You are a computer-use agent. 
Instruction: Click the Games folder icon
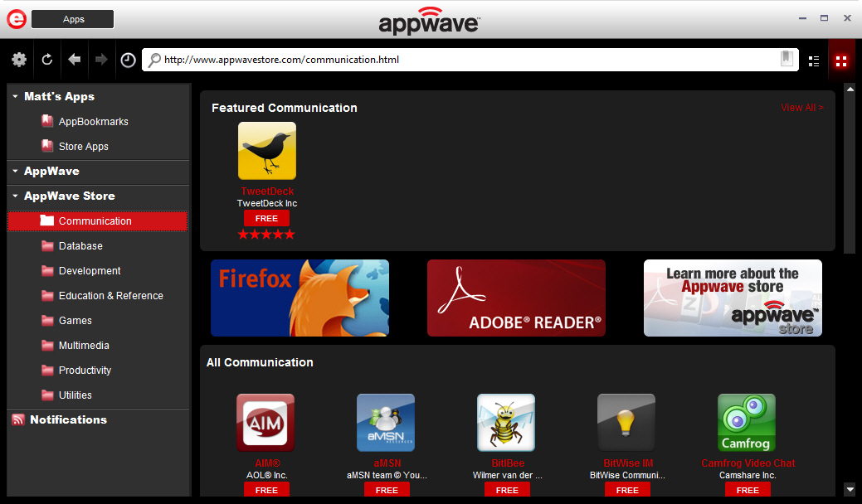coord(48,320)
